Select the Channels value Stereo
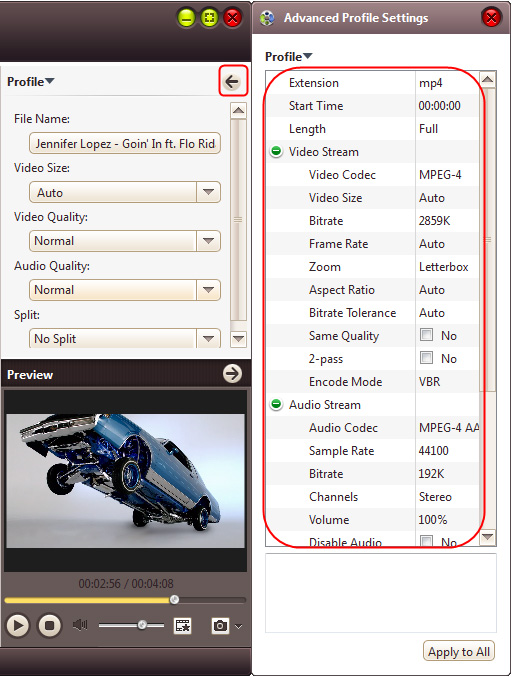The image size is (512, 677). (x=435, y=497)
